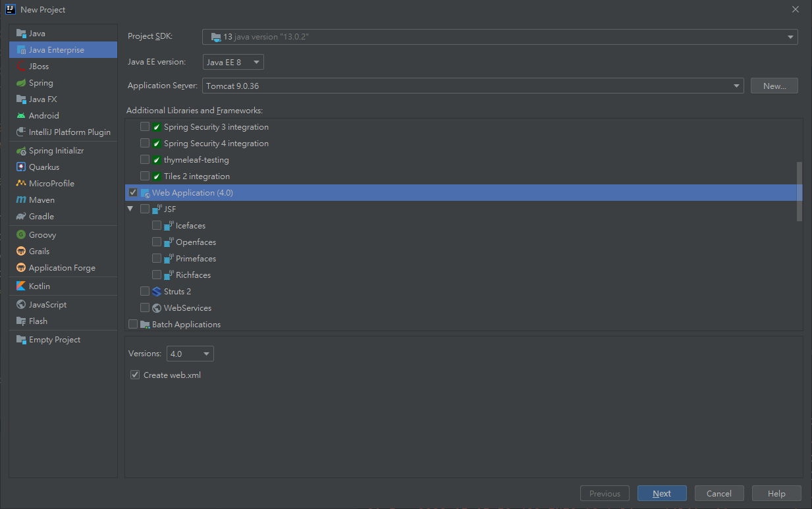Click the Primefaces checkbox
The height and width of the screenshot is (509, 812).
(157, 258)
